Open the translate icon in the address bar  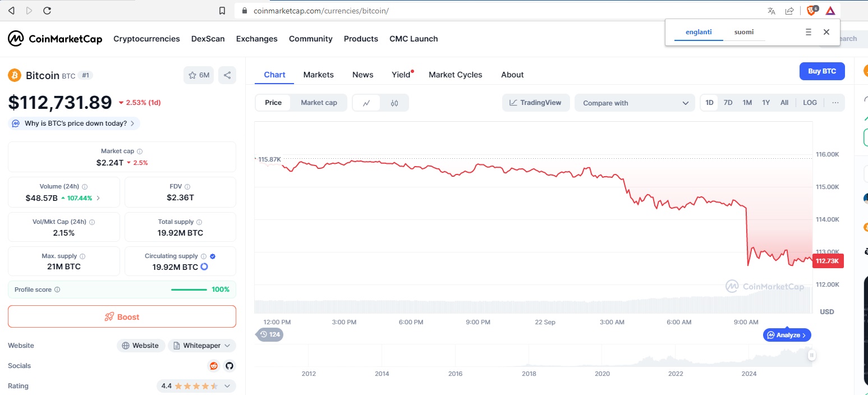[x=771, y=11]
